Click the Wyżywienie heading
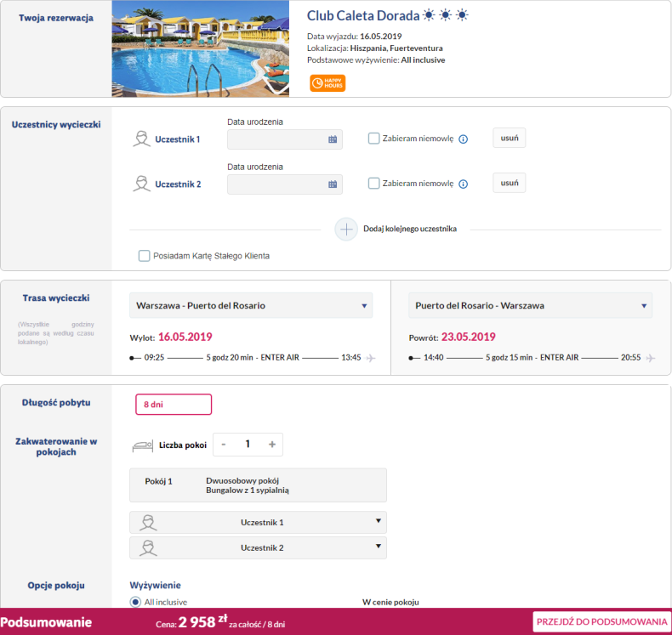 click(x=155, y=586)
